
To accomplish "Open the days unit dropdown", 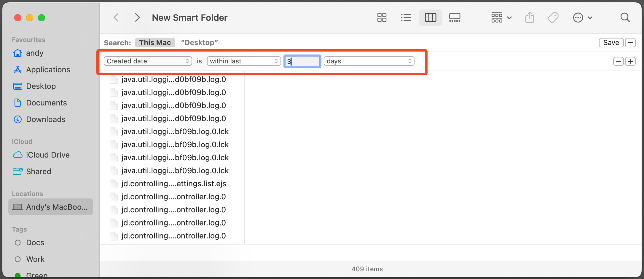I will (x=369, y=61).
